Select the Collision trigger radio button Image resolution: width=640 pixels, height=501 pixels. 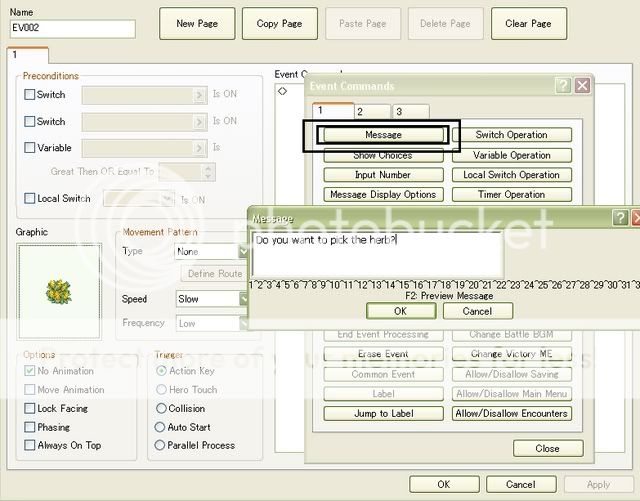pos(161,409)
